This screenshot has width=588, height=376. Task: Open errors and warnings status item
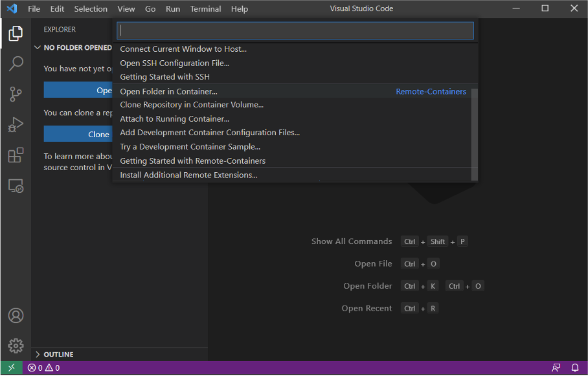(x=43, y=368)
